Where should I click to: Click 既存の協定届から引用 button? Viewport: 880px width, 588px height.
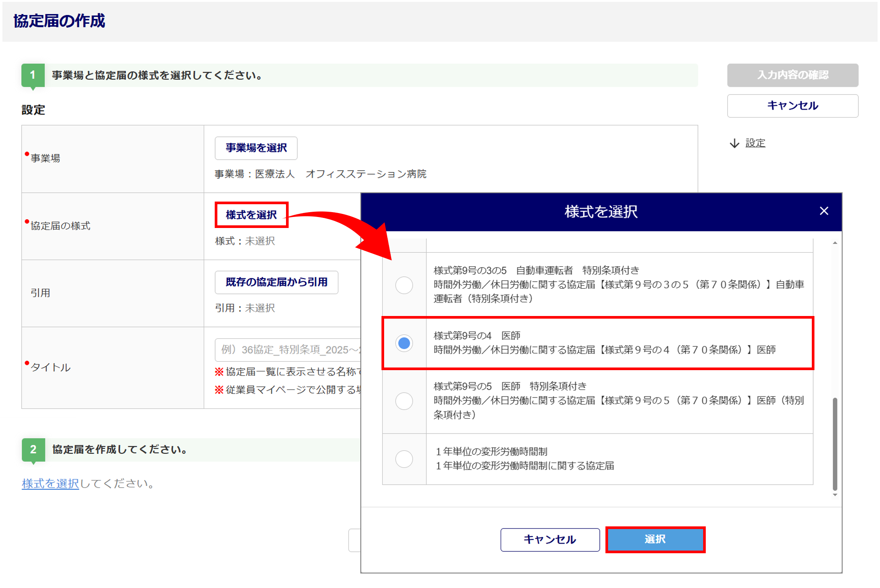(x=276, y=282)
